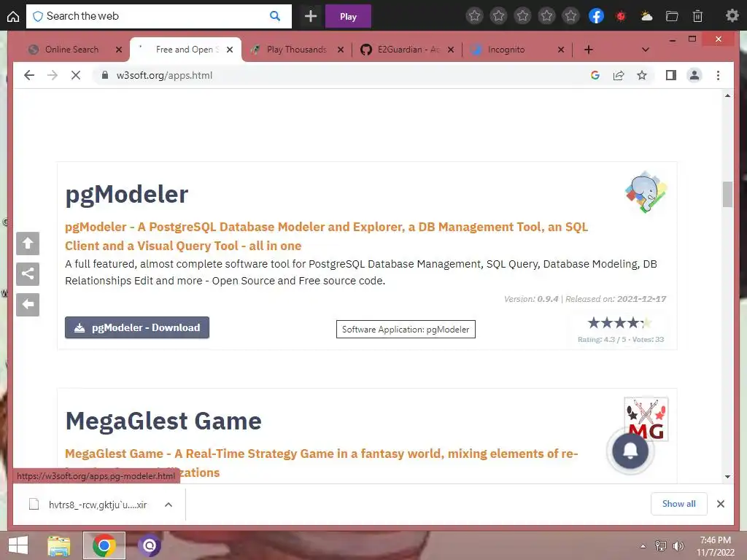Open the Facebook shortcut icon
Viewport: 747px width, 560px height.
click(596, 16)
